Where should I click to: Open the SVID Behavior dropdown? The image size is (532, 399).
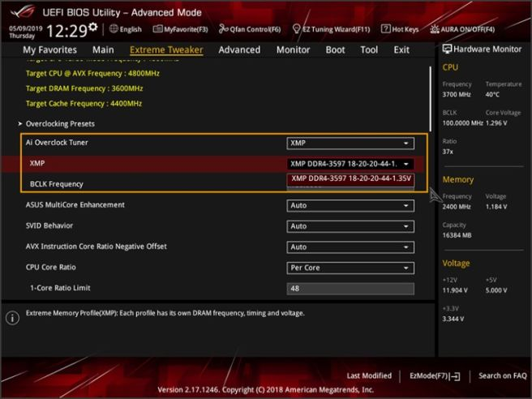(350, 226)
